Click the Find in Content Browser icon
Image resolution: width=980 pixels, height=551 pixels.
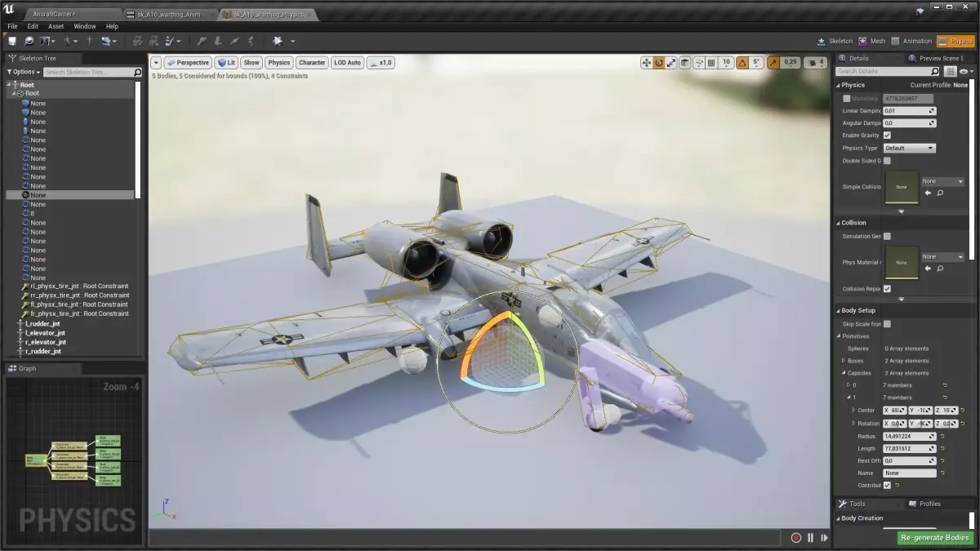coord(29,41)
